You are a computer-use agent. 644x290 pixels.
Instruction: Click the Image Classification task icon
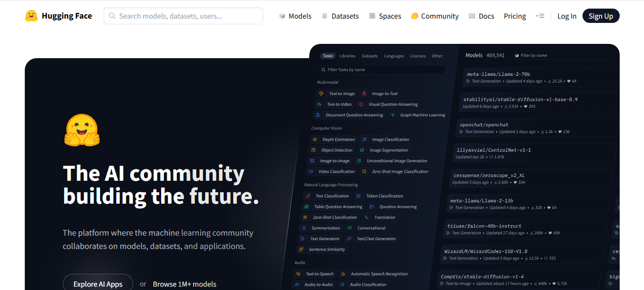(365, 139)
